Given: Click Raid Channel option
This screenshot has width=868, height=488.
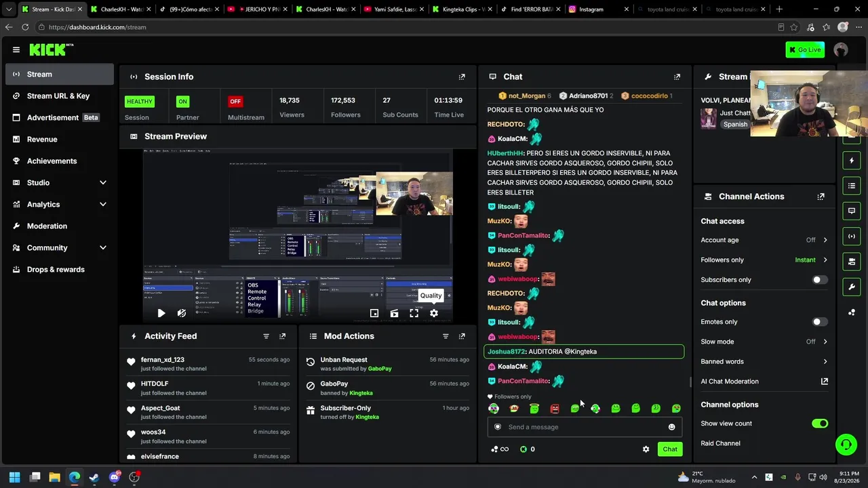Looking at the screenshot, I should 720,443.
